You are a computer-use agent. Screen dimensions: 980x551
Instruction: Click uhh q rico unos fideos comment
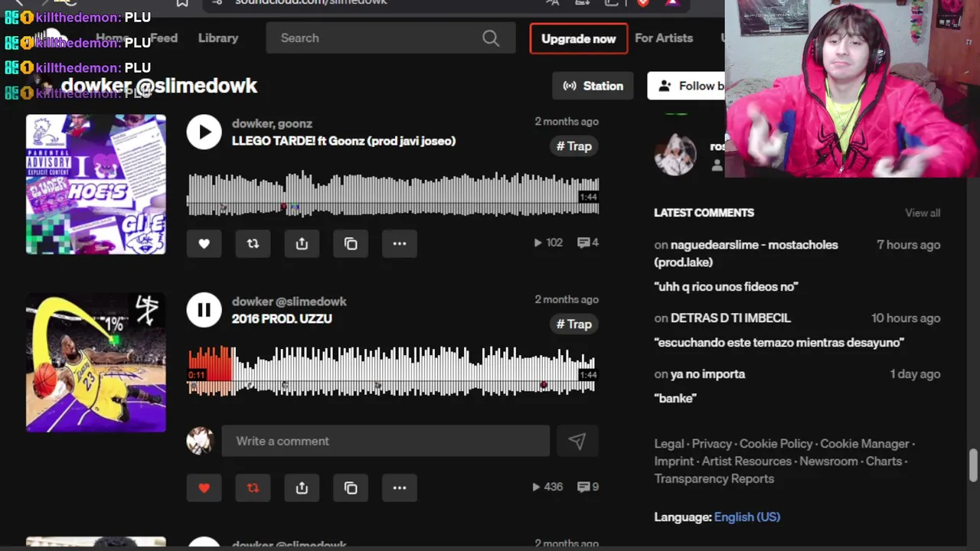727,287
